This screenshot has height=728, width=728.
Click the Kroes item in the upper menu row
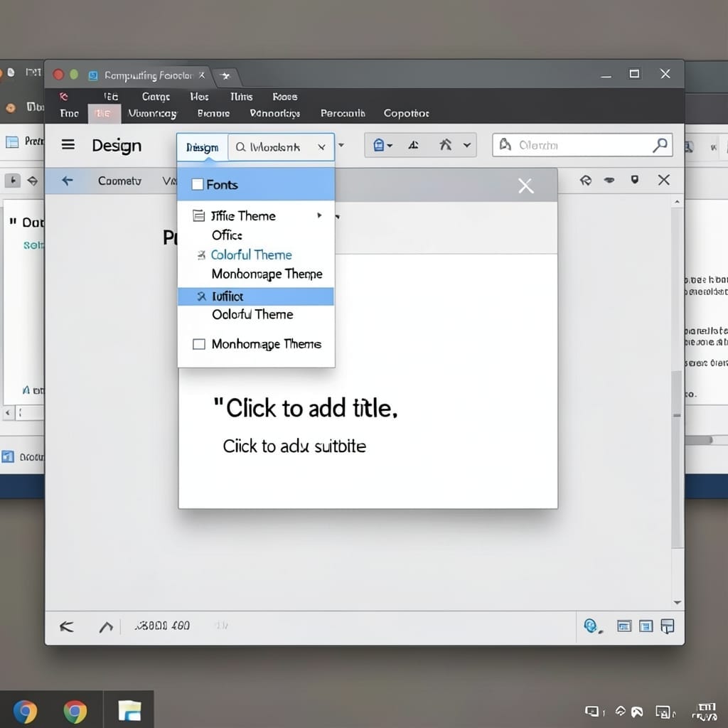pyautogui.click(x=284, y=97)
